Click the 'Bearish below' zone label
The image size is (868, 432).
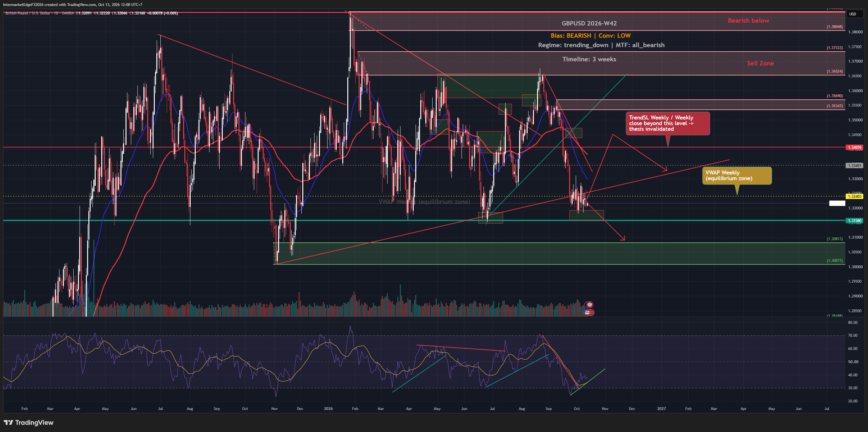(748, 20)
